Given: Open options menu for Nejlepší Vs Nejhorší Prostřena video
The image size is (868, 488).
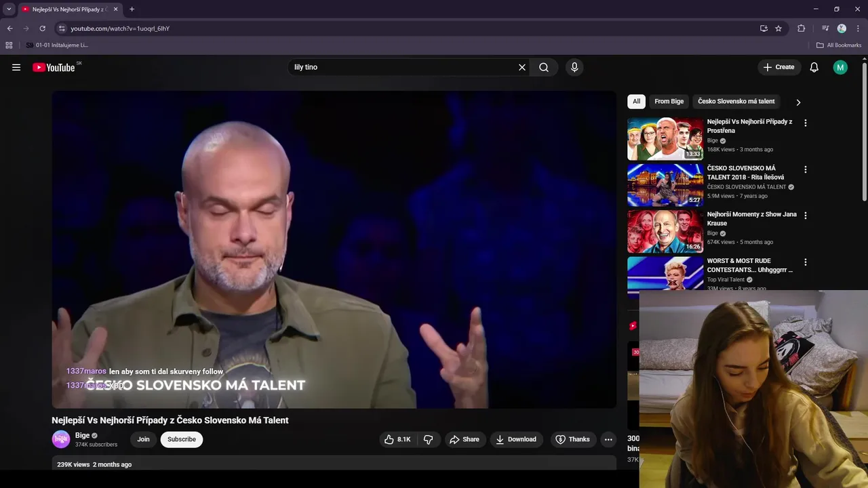Looking at the screenshot, I should [806, 123].
